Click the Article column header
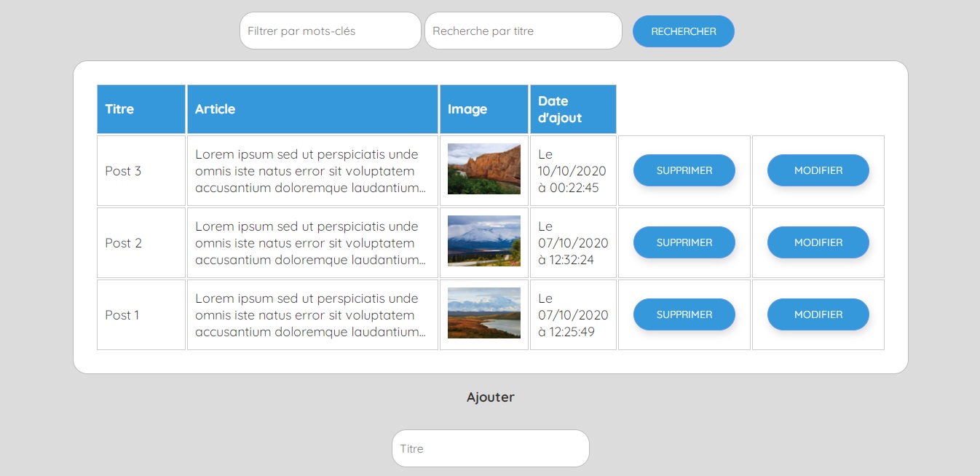The width and height of the screenshot is (980, 476). (312, 109)
